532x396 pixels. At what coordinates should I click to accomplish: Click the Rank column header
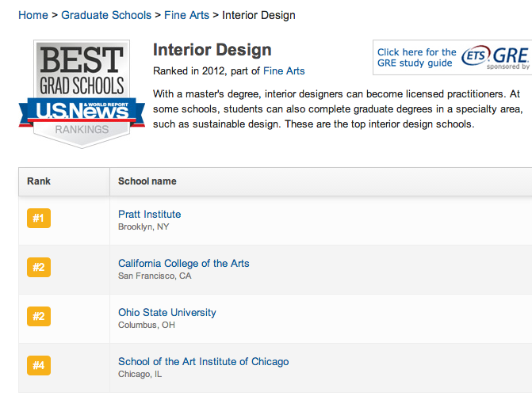tap(64, 181)
